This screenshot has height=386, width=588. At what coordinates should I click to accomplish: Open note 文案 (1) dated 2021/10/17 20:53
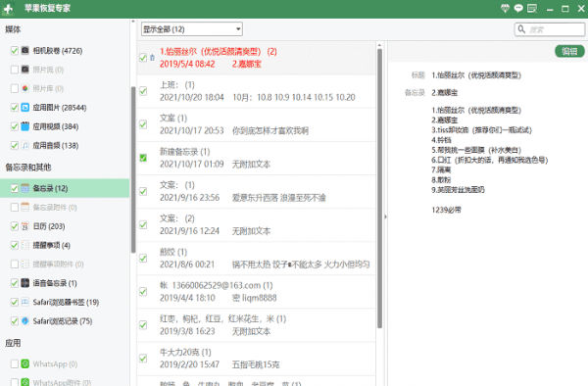[x=257, y=124]
